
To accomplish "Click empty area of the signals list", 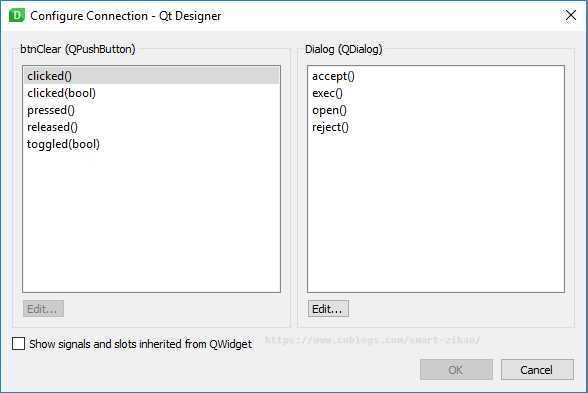I will pos(151,221).
